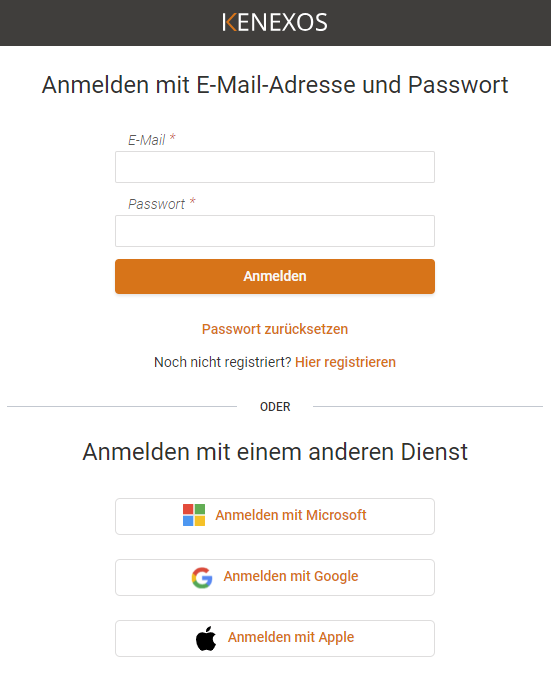Viewport: 551px width, 689px height.
Task: Focus the E-Mail input field
Action: coord(275,167)
